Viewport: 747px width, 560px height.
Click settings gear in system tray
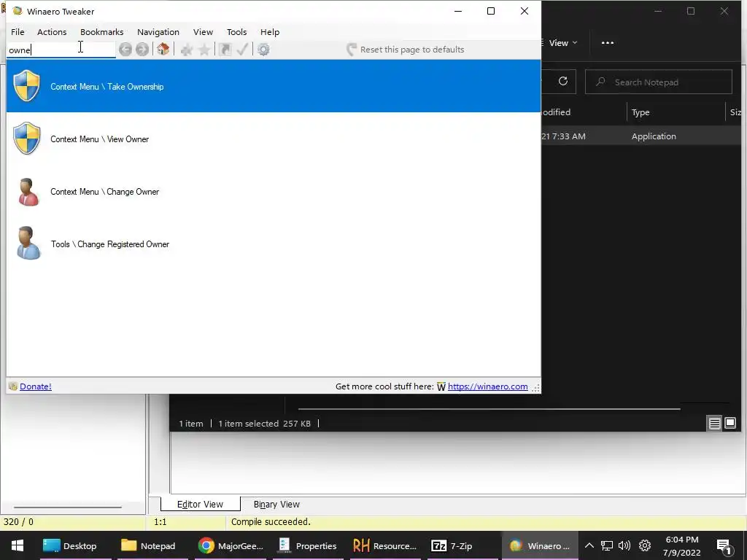[645, 545]
